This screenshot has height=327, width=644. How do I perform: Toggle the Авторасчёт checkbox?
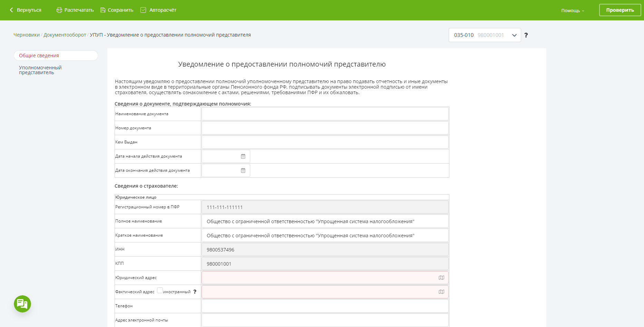[143, 10]
